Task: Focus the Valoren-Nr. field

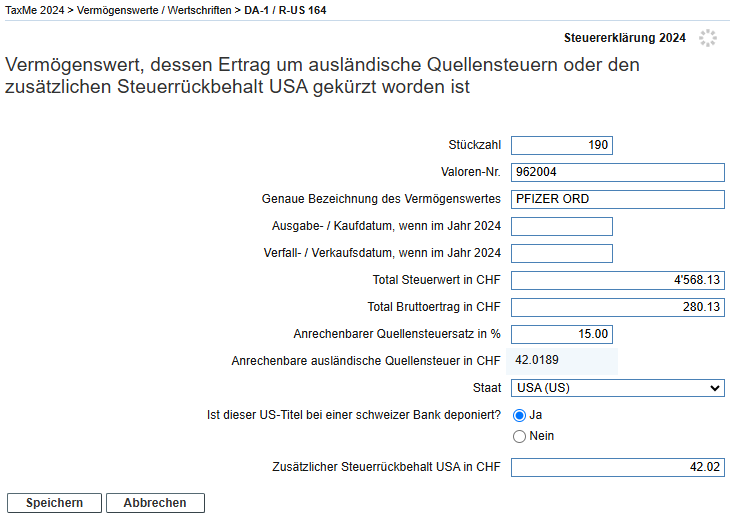Action: (618, 172)
